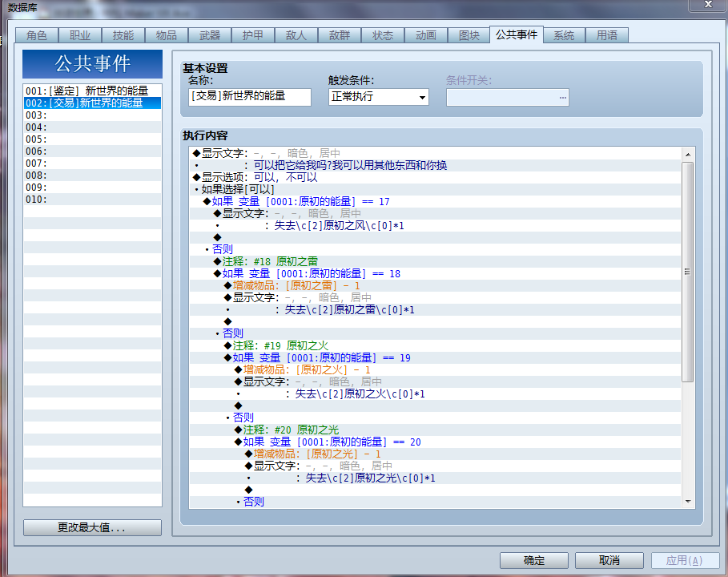Select the comment 注释: #20 原初之光
This screenshot has height=577, width=728.
click(x=435, y=430)
